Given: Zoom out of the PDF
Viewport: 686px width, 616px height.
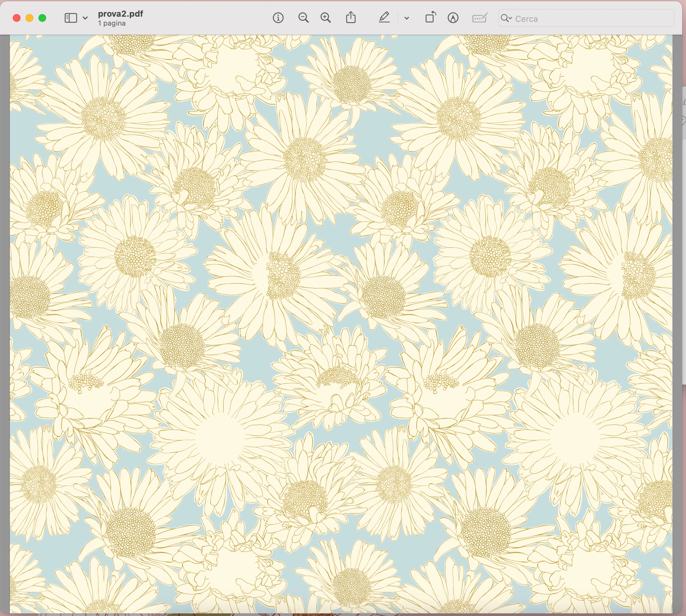Looking at the screenshot, I should [303, 18].
